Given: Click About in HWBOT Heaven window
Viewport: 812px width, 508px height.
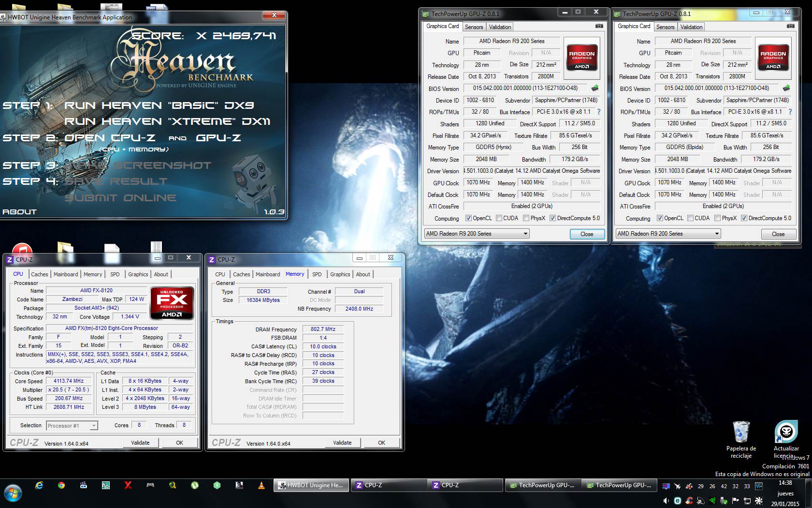Looking at the screenshot, I should 19,212.
